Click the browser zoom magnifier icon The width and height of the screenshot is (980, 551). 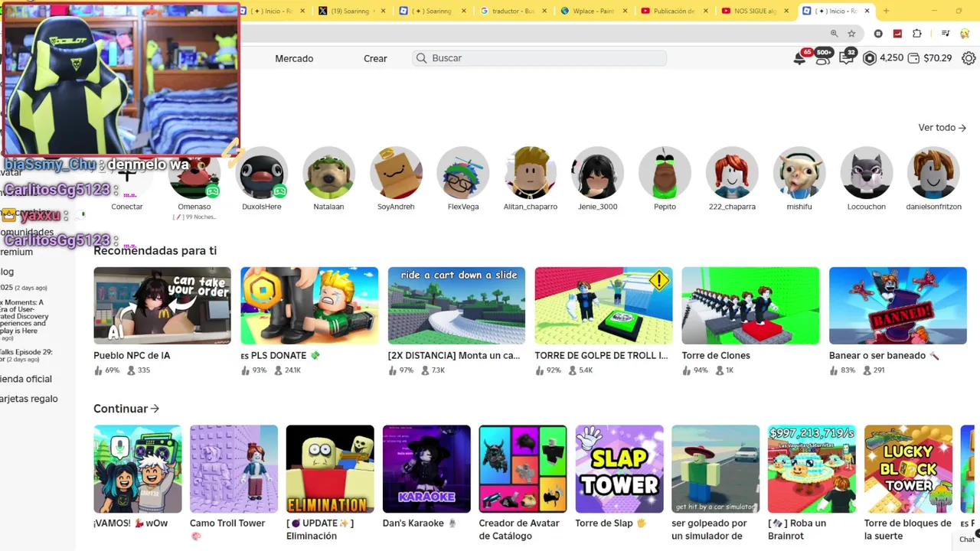coord(835,34)
